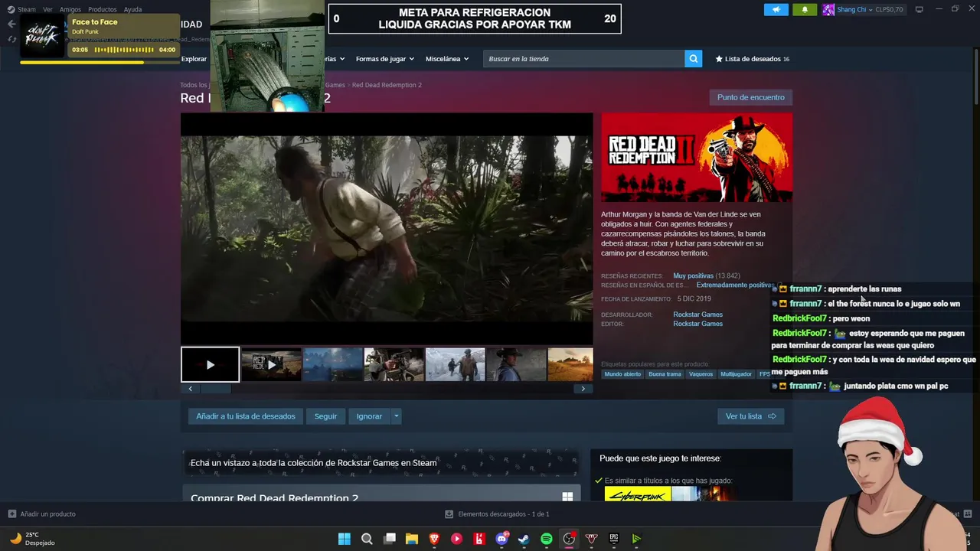Open Elementos descargados status

498,514
